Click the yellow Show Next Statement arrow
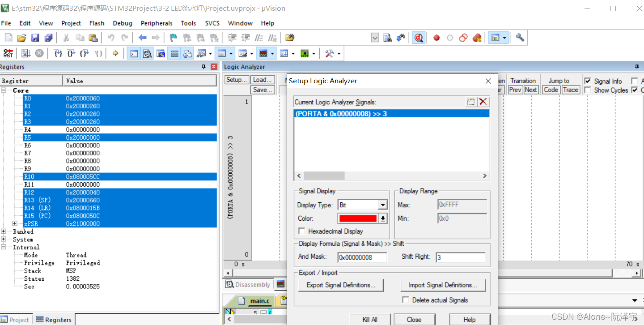The width and height of the screenshot is (644, 325). pos(115,53)
